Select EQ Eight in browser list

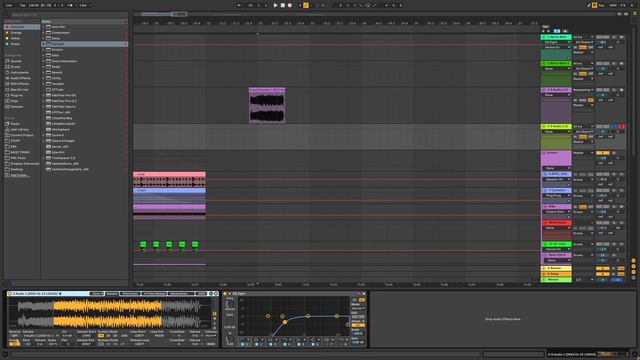(x=84, y=44)
